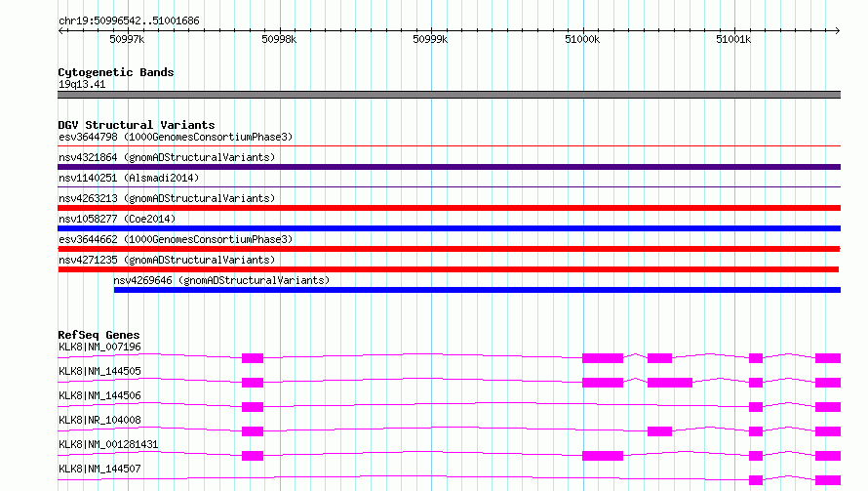
Task: Click the small exon past 51001k in NM_144507
Action: pyautogui.click(x=756, y=480)
